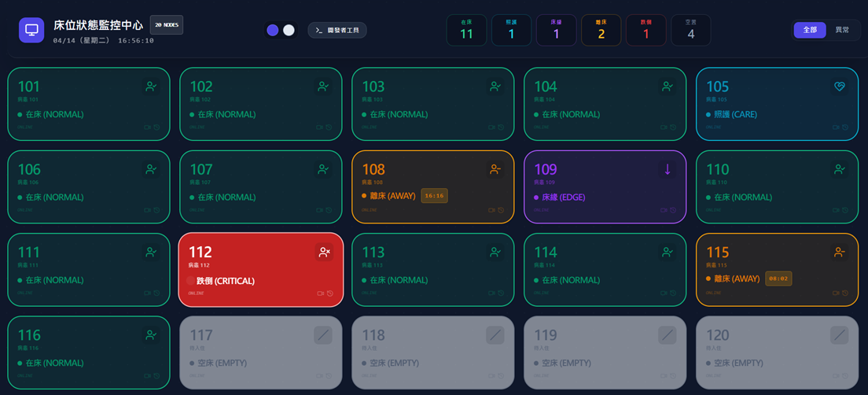Filter by the 在床 11 counter
Viewport: 868px width, 395px height.
coord(467,30)
